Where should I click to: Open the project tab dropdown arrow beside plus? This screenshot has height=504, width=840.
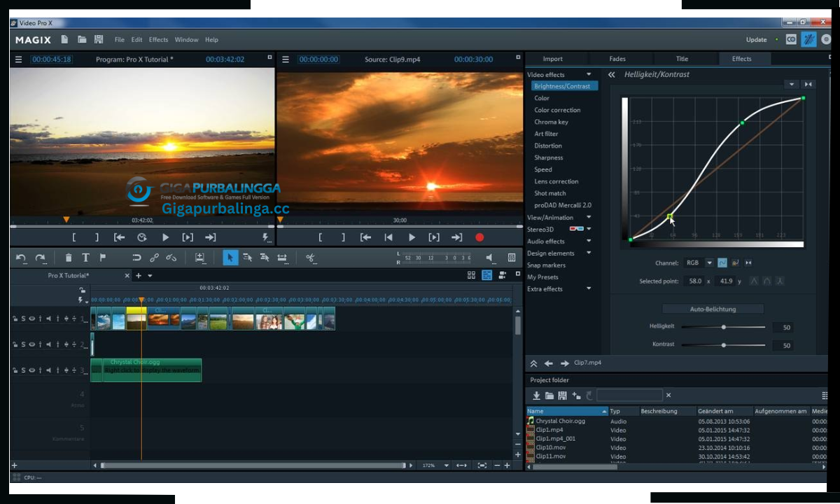coord(150,276)
